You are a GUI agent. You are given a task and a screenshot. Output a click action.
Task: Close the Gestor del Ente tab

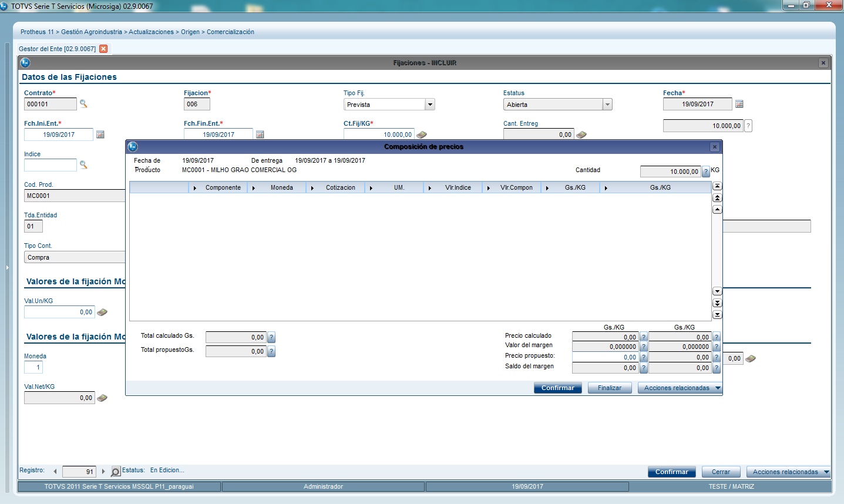(103, 49)
